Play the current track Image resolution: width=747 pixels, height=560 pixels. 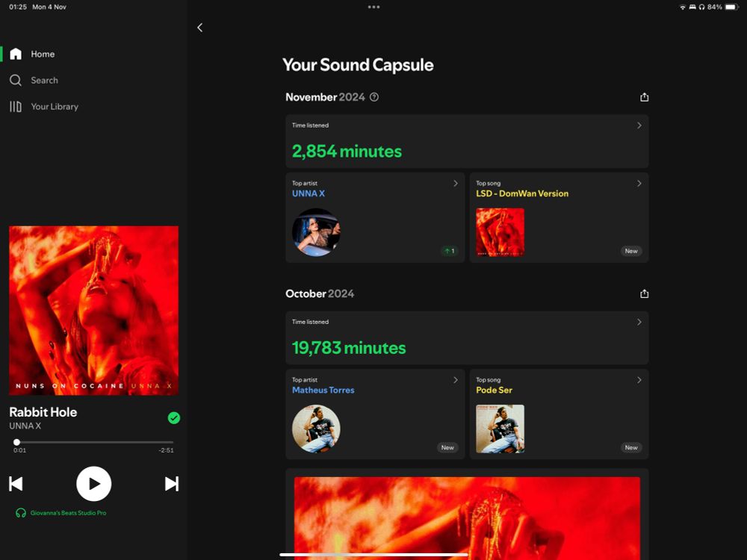click(94, 484)
